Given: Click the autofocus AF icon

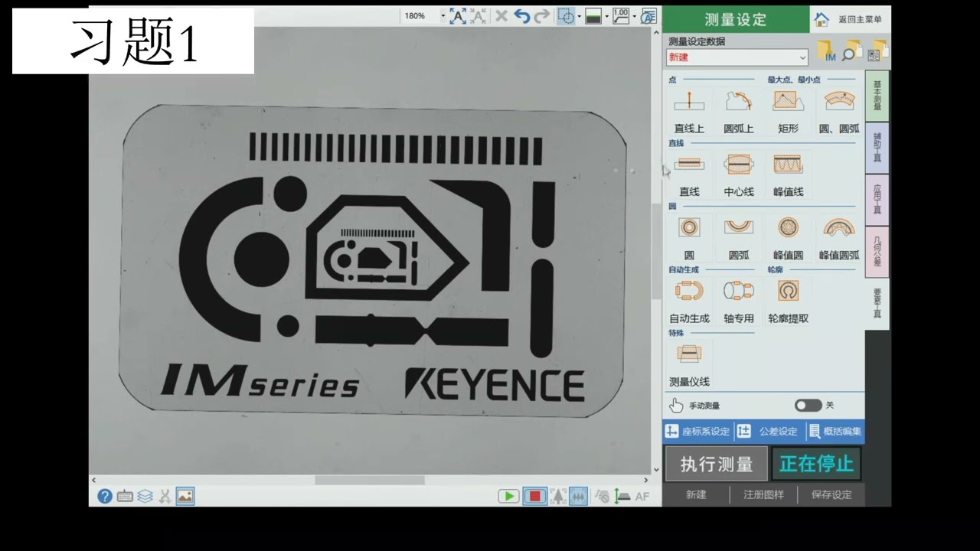Looking at the screenshot, I should (642, 496).
